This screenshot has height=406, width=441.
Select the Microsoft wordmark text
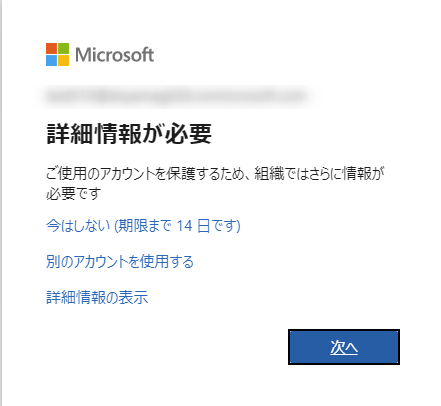115,55
